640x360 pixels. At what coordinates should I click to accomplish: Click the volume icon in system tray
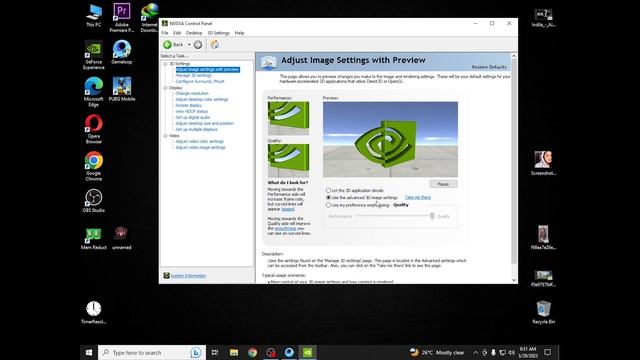pyautogui.click(x=511, y=352)
